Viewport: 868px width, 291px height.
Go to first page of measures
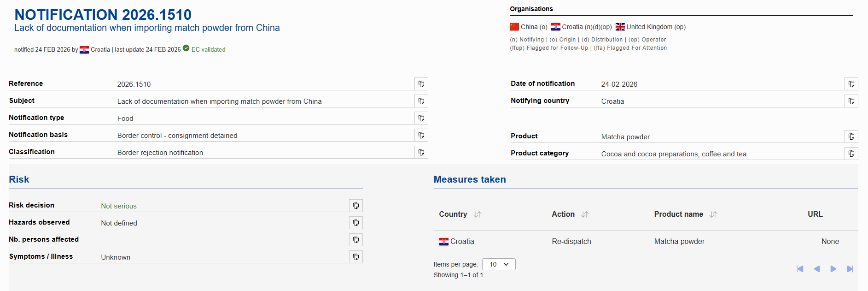point(800,269)
